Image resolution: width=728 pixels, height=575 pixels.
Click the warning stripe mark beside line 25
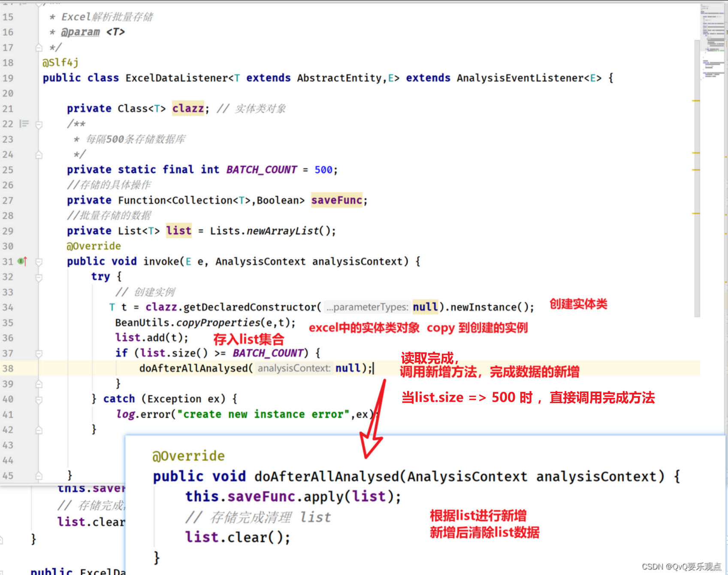pyautogui.click(x=696, y=170)
